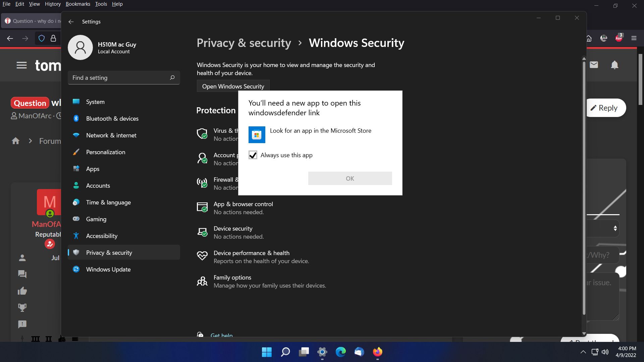Click the Firefox back arrow
The width and height of the screenshot is (644, 362).
click(10, 38)
